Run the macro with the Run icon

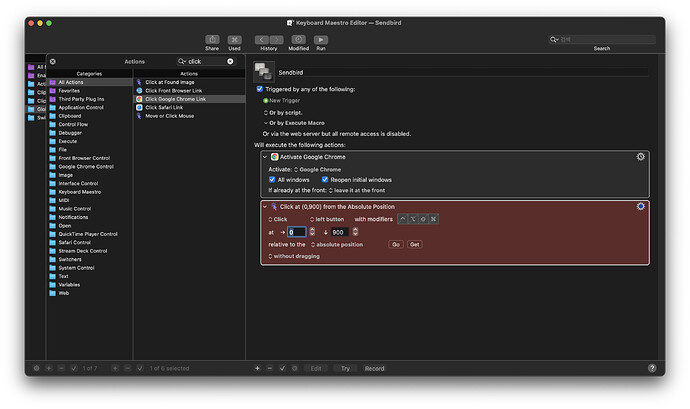click(321, 40)
